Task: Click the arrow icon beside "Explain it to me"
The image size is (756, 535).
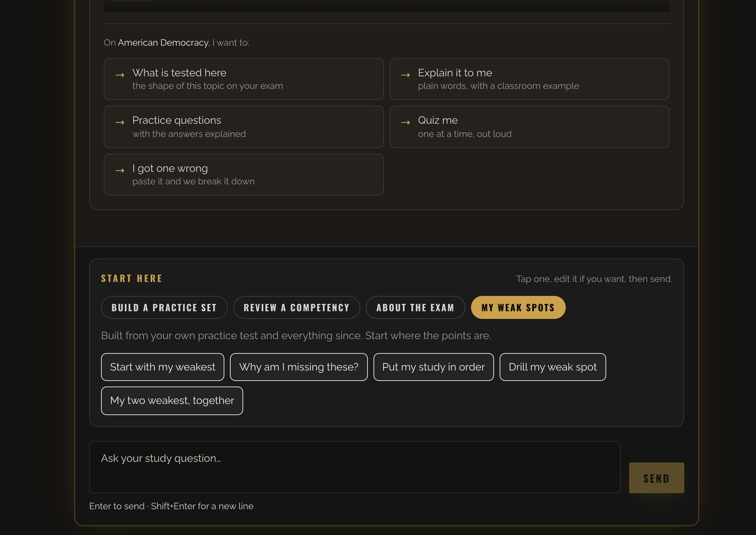Action: point(406,75)
